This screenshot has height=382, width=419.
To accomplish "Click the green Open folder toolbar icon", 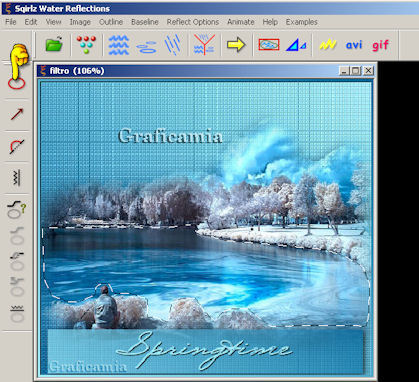I will (54, 44).
